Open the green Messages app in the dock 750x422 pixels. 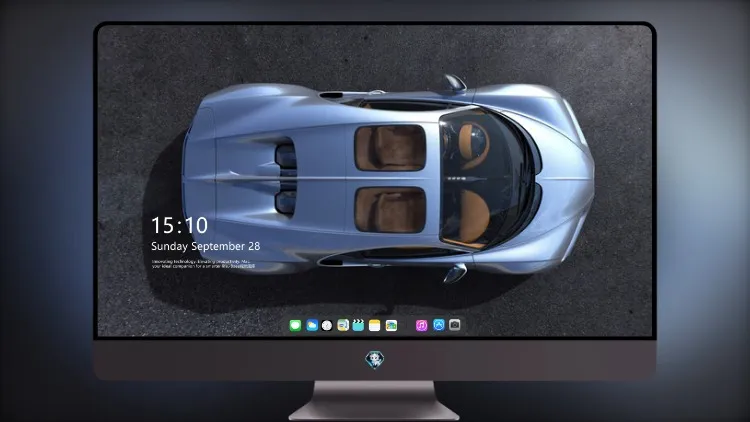pyautogui.click(x=295, y=325)
